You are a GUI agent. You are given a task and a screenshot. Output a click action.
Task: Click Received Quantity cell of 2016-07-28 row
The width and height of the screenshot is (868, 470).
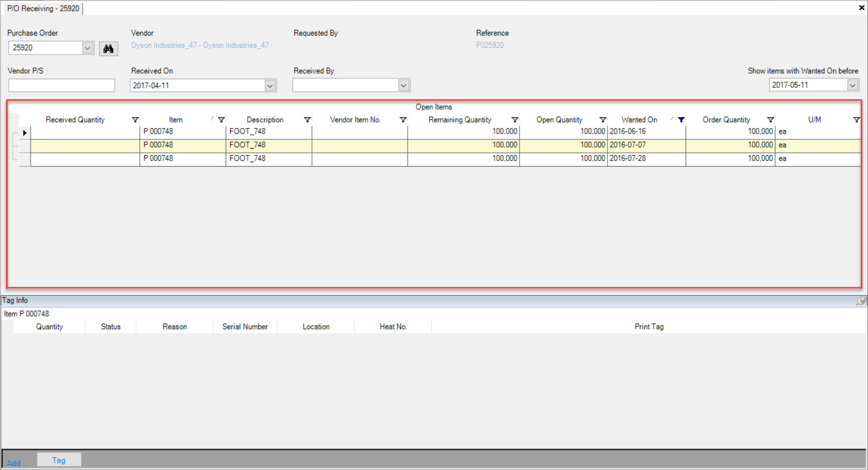pyautogui.click(x=85, y=159)
